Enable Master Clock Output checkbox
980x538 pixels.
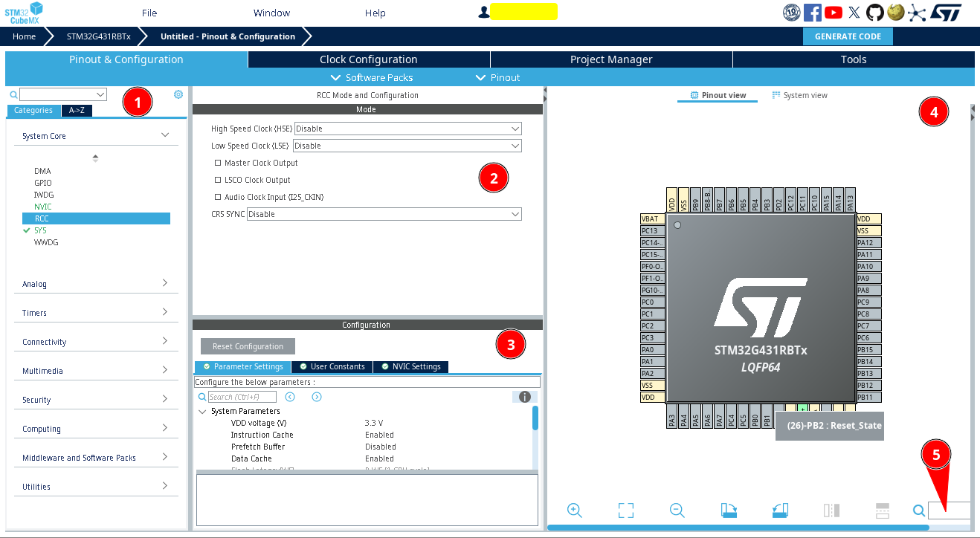(x=218, y=163)
